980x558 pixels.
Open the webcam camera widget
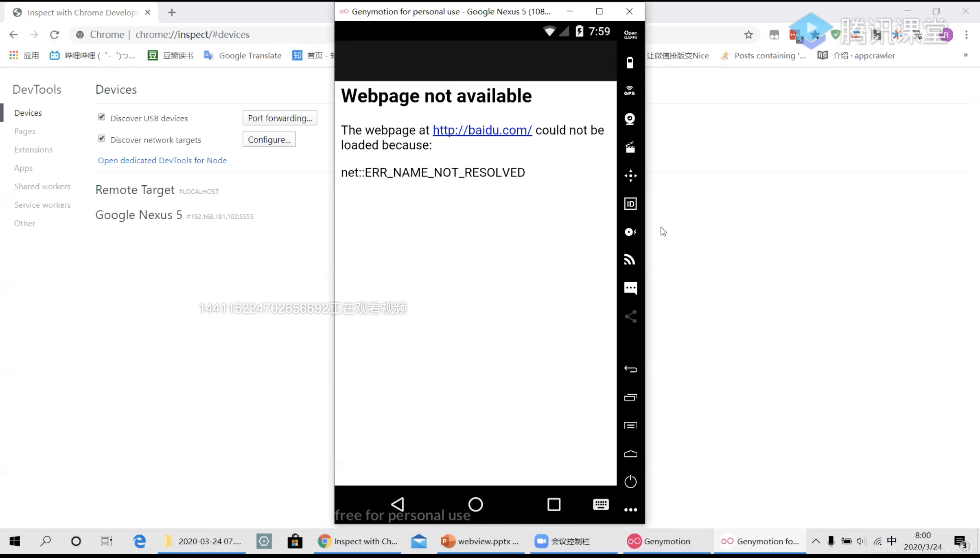click(x=630, y=119)
